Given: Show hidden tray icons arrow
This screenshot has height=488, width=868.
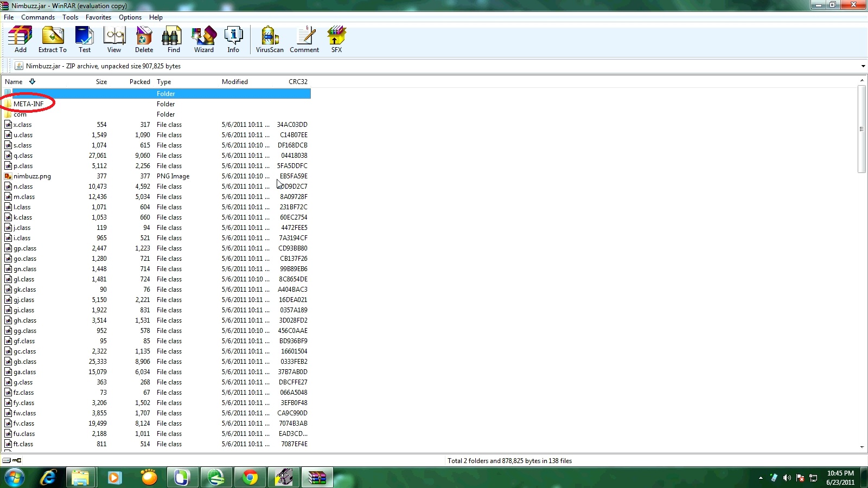Looking at the screenshot, I should [x=761, y=478].
